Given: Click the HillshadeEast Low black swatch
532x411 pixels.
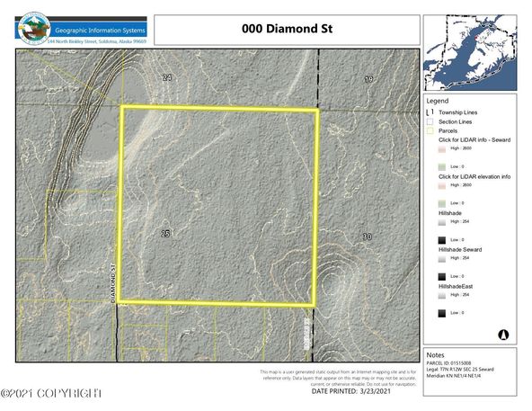Looking at the screenshot, I should coord(442,313).
